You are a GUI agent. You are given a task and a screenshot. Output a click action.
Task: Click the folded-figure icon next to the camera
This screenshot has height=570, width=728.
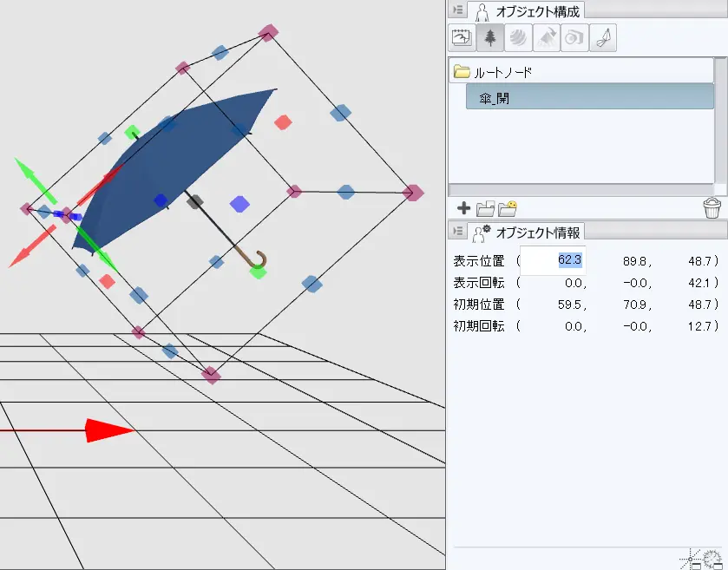pos(603,37)
